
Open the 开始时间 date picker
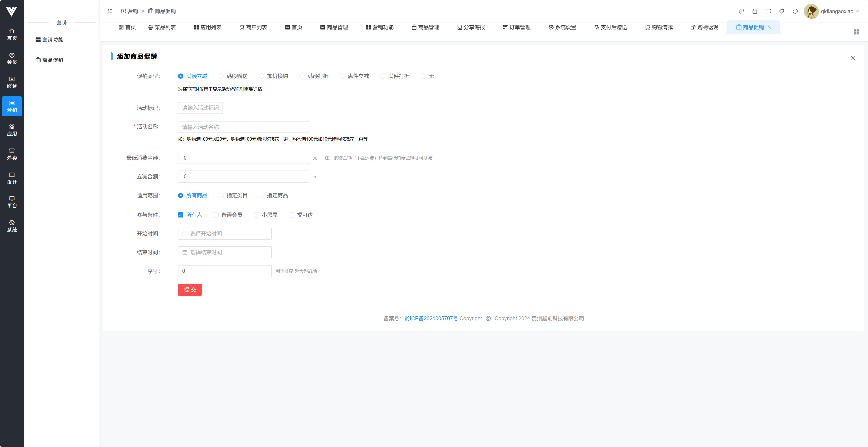click(x=224, y=234)
